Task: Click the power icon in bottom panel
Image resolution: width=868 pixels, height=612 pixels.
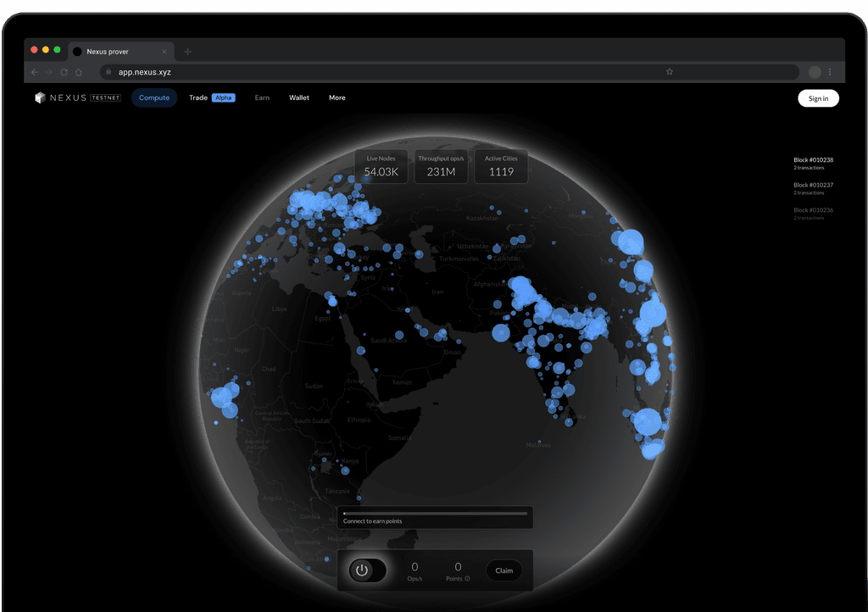Action: 361,570
